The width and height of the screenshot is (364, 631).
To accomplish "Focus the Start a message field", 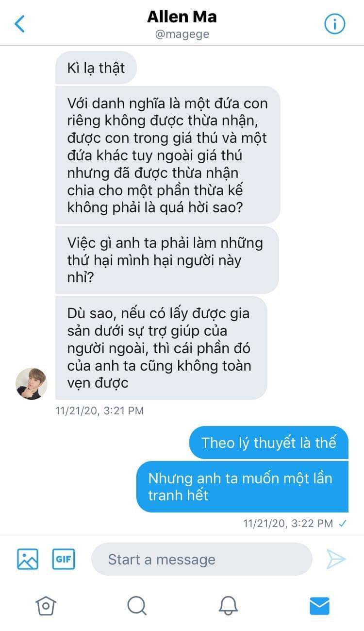I will pyautogui.click(x=201, y=559).
